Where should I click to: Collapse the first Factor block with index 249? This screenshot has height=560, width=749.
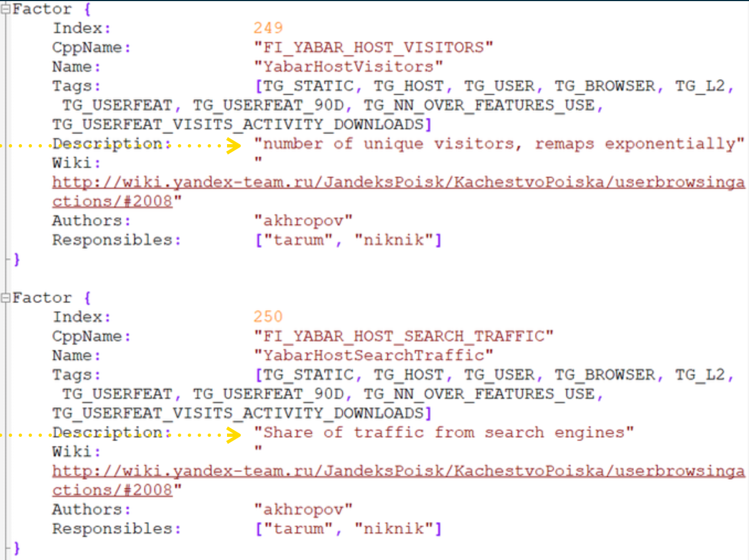[x=5, y=9]
